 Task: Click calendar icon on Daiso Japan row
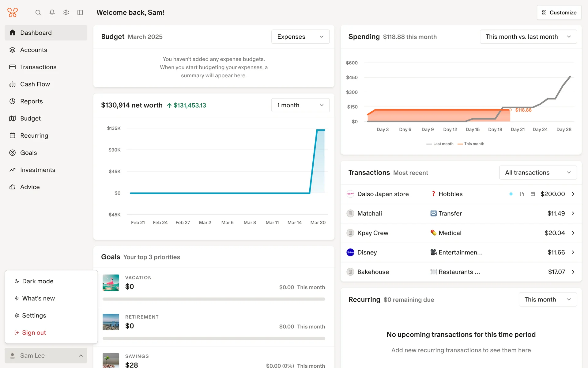pyautogui.click(x=533, y=194)
